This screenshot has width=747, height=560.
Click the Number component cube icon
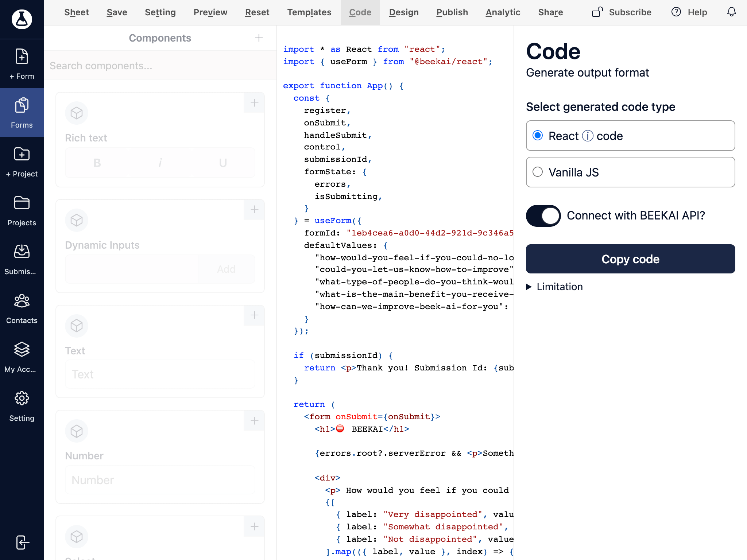click(x=77, y=431)
